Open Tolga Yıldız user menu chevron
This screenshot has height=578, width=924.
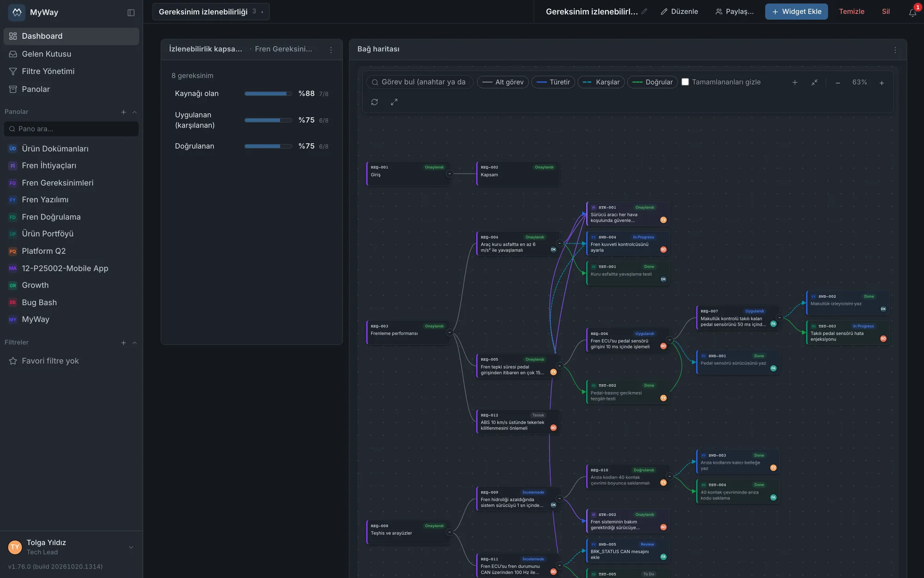[131, 547]
